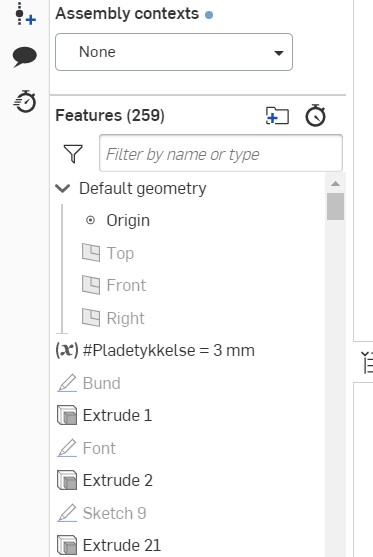Click the Bund sketch pencil icon

[x=67, y=383]
